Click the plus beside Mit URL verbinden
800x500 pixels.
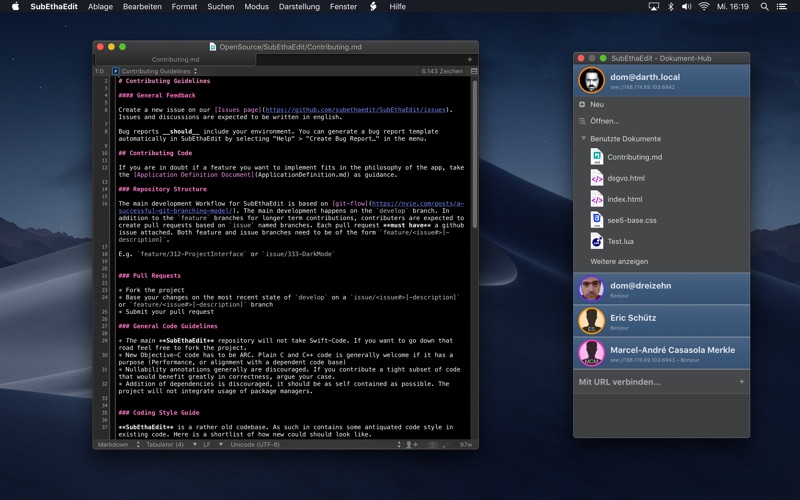(x=741, y=382)
